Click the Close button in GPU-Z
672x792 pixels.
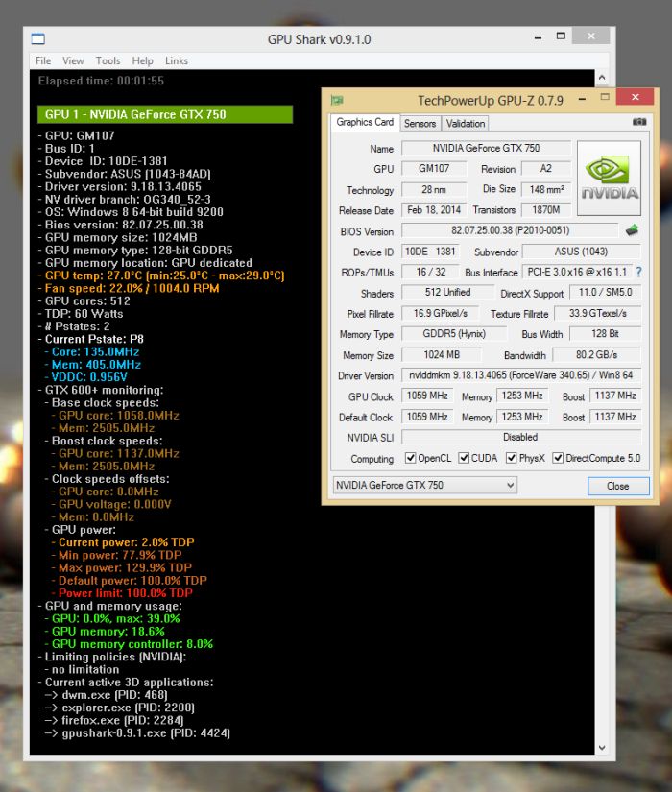pos(618,486)
